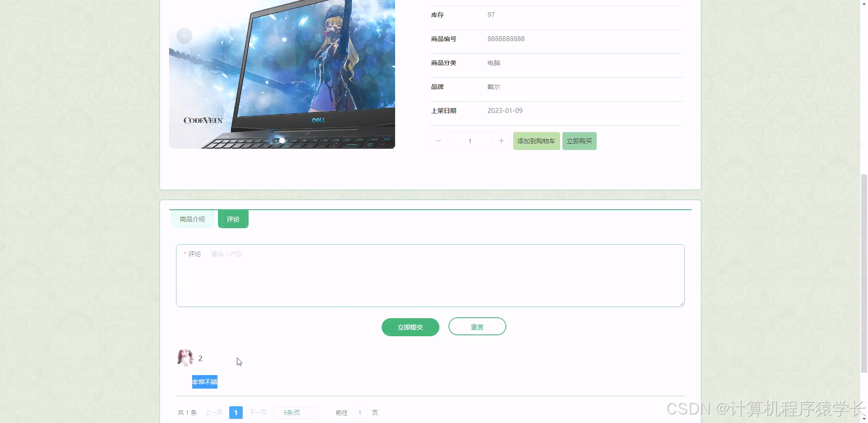Click the 下一页 pagination link

[258, 413]
